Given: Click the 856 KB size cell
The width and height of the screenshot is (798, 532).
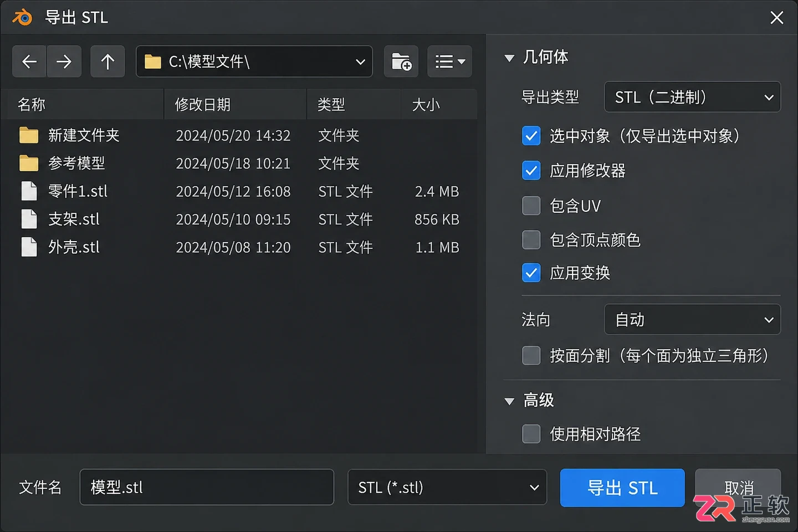Looking at the screenshot, I should 437,219.
